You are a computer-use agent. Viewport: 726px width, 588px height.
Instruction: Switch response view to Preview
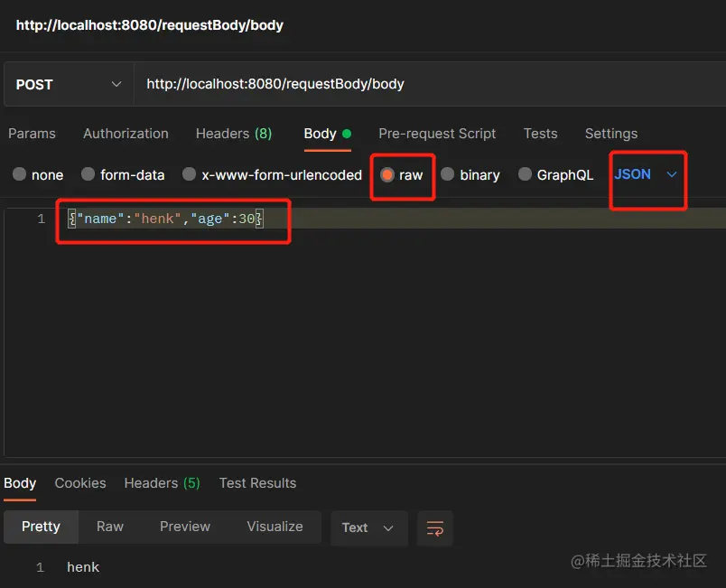click(185, 527)
